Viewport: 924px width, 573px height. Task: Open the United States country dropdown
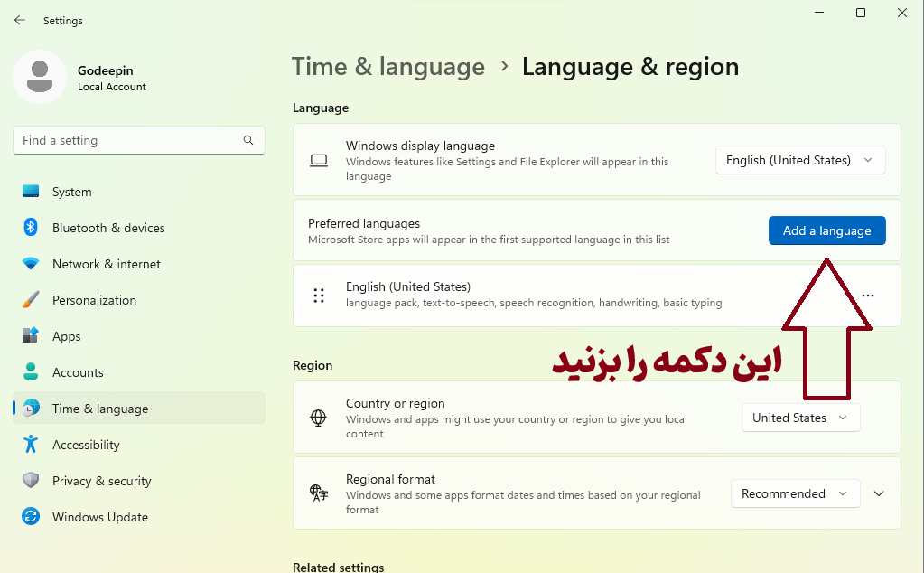(801, 418)
